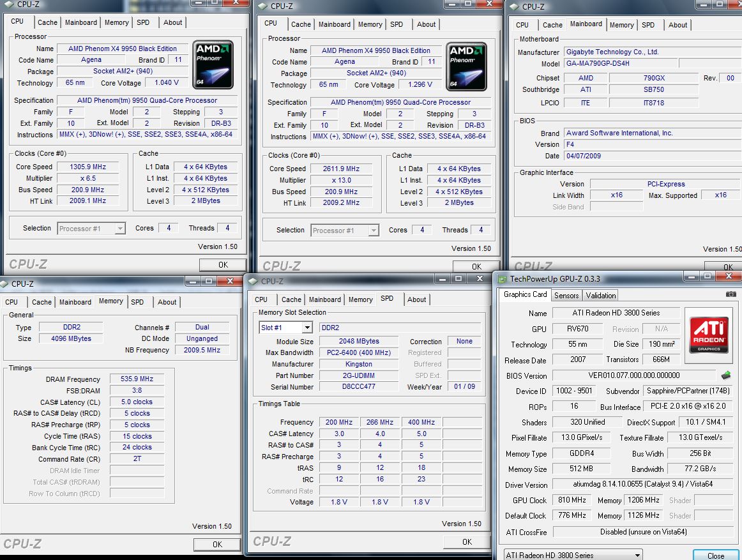Select the About tab in the SPD window

(x=416, y=299)
